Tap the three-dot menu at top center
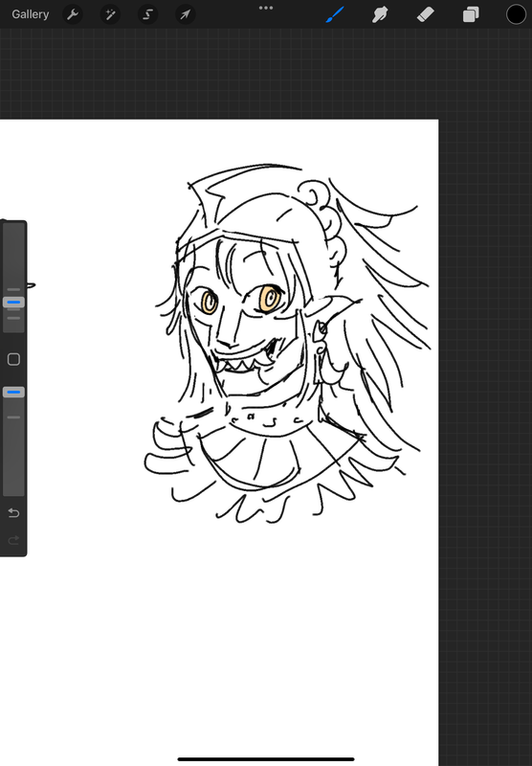This screenshot has height=766, width=532. [x=266, y=8]
